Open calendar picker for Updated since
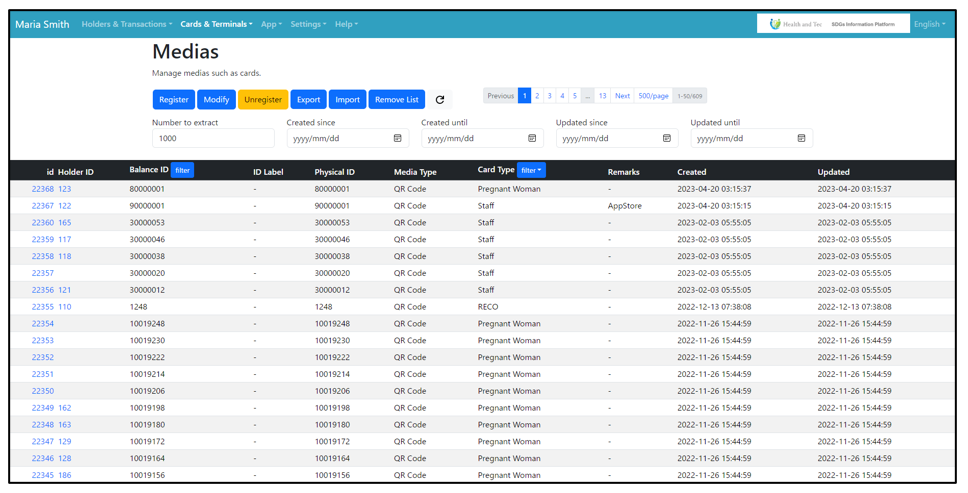The width and height of the screenshot is (968, 493). point(666,138)
